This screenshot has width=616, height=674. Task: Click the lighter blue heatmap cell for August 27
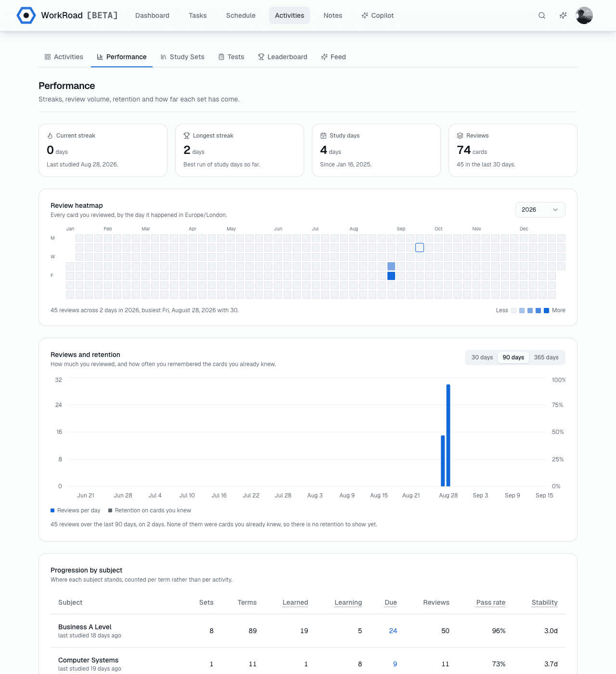(x=391, y=267)
